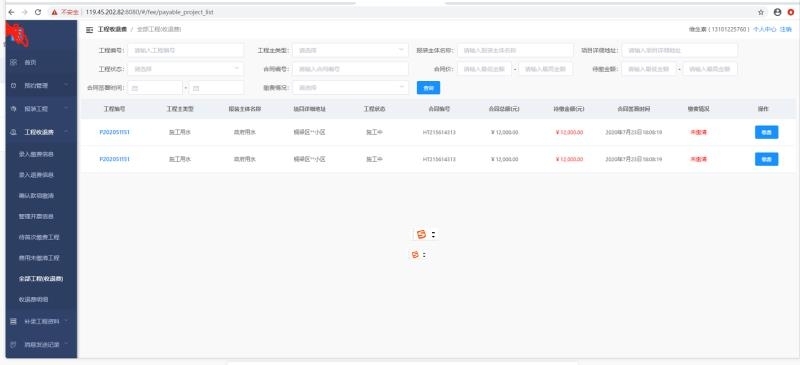Image resolution: width=800 pixels, height=365 pixels.
Task: Click calendar icon in contract signing end date
Action: point(195,88)
